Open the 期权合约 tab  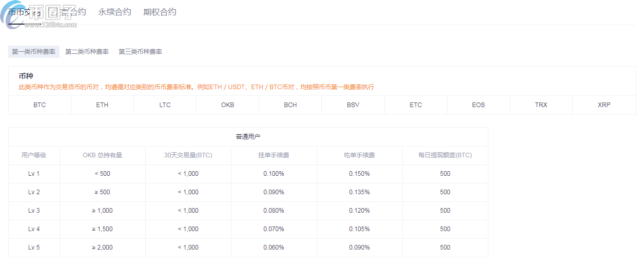(x=160, y=12)
